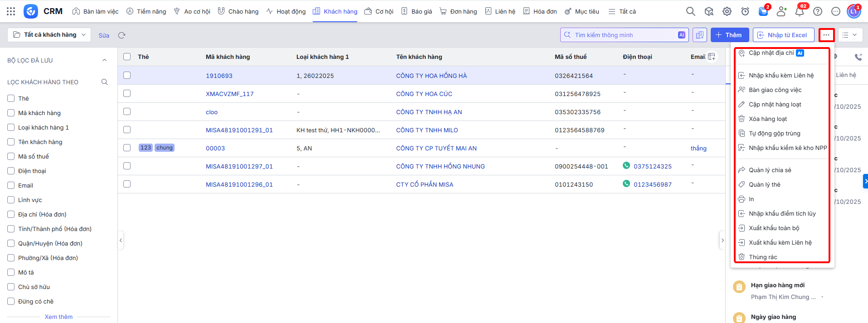The image size is (868, 323).
Task: Check the select-all checkbox in table header
Action: [x=127, y=57]
